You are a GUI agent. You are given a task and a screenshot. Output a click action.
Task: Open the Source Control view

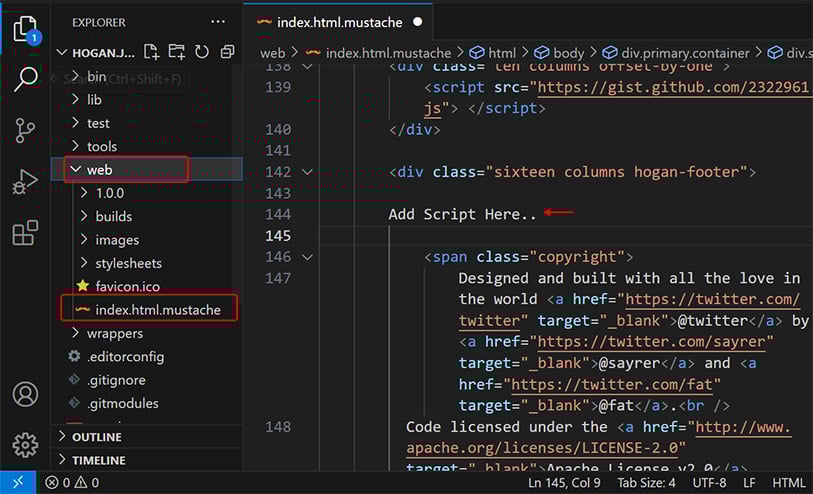pos(25,131)
